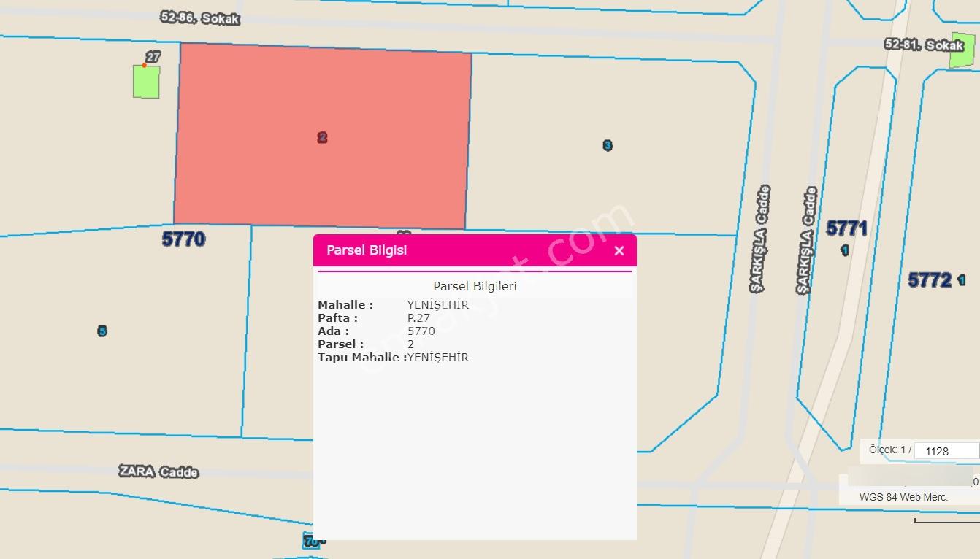Click YENİŞEHİR value in the Mahalle row
The image size is (980, 559).
point(438,305)
